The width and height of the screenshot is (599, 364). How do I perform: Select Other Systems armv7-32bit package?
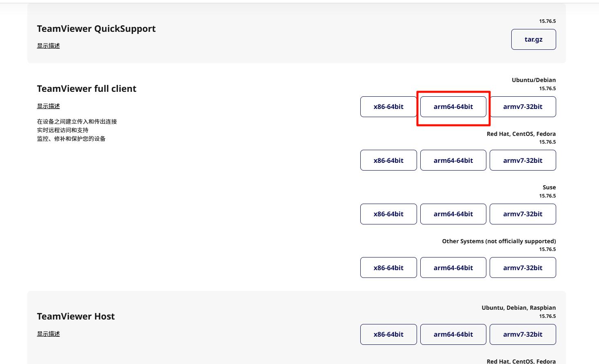click(x=523, y=268)
